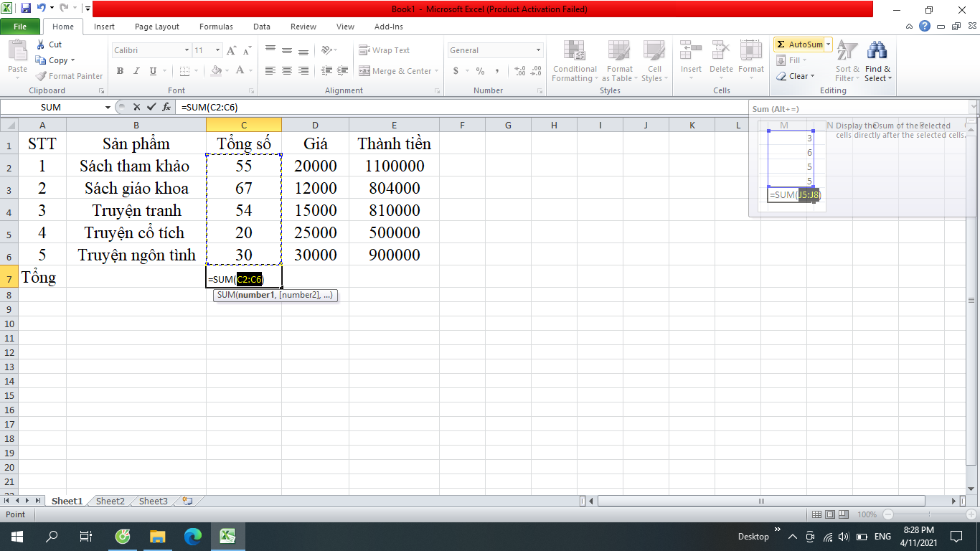Open Cell Styles gallery

654,62
